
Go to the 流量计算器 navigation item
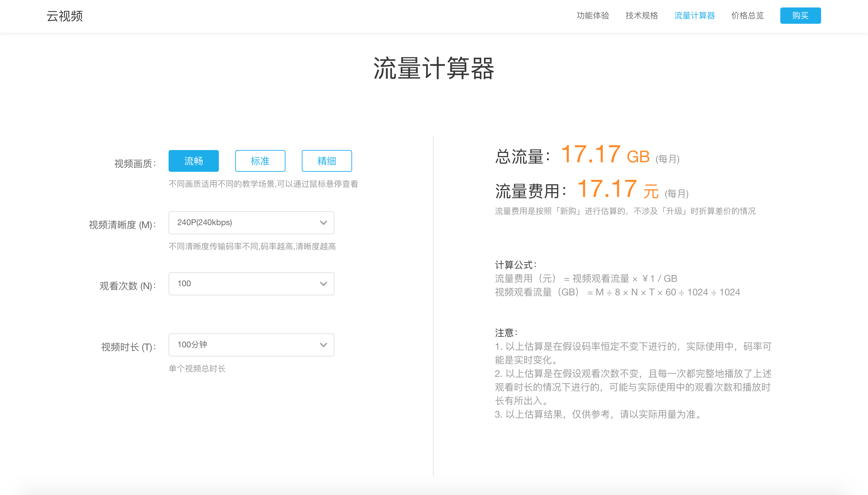coord(694,16)
